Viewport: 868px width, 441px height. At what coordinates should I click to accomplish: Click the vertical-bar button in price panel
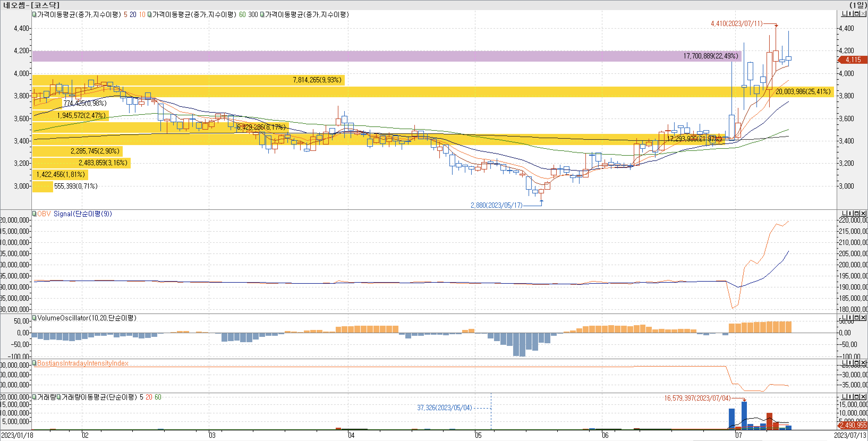[x=850, y=14]
